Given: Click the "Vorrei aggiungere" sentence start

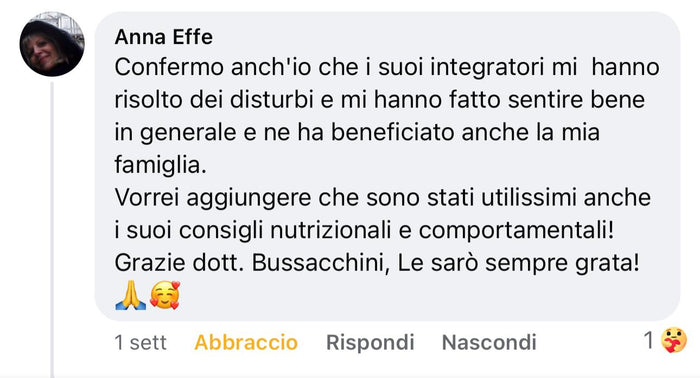Looking at the screenshot, I should pyautogui.click(x=212, y=198).
